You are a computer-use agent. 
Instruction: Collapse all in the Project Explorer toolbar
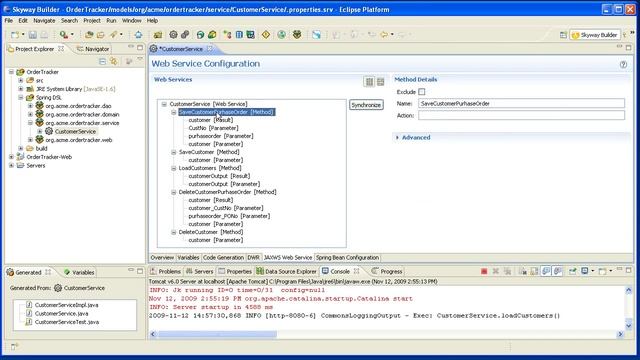[x=102, y=61]
